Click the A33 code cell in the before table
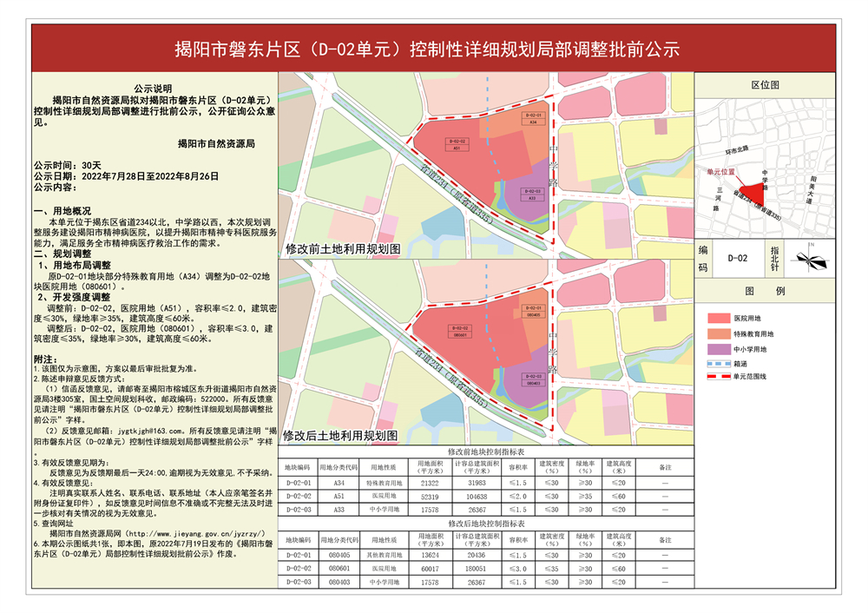This screenshot has width=868, height=613. [x=339, y=510]
